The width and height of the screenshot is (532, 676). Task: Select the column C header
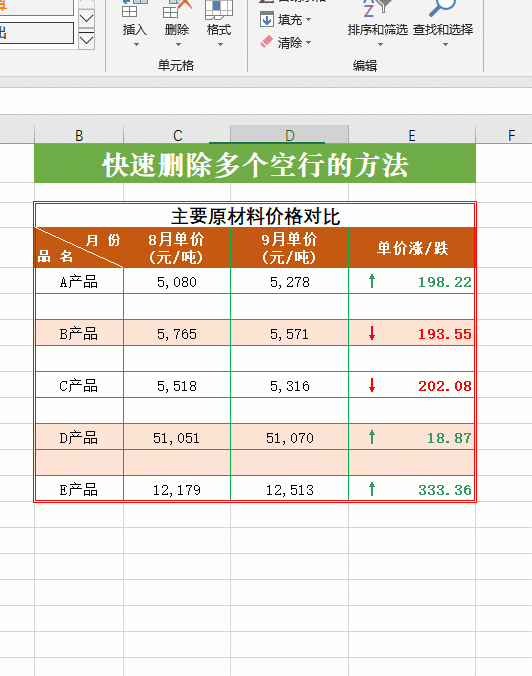coord(177,135)
